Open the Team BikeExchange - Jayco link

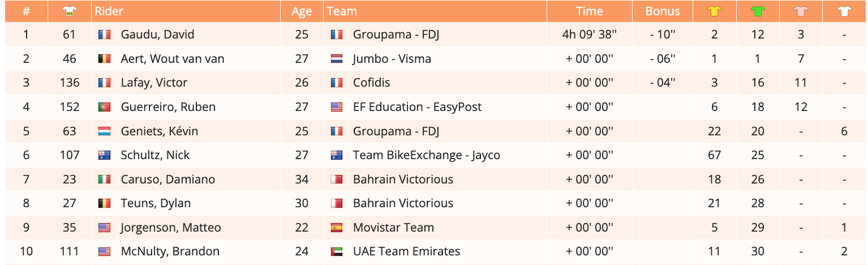pyautogui.click(x=426, y=155)
